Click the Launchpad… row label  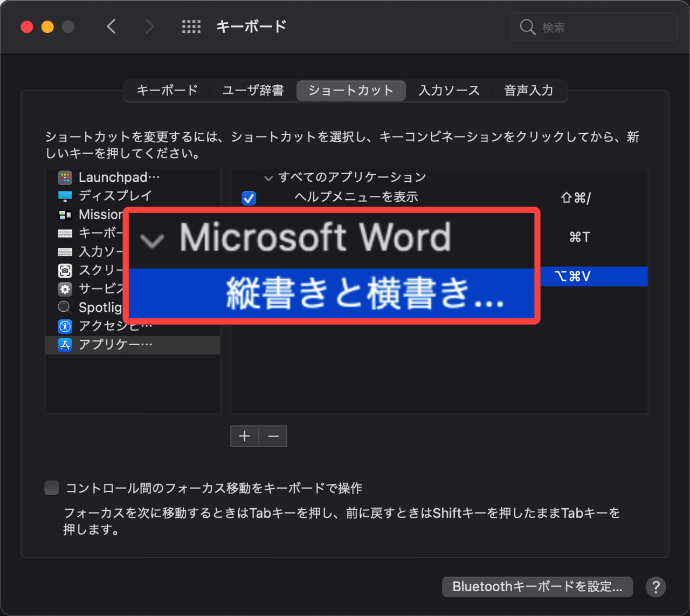(x=119, y=177)
